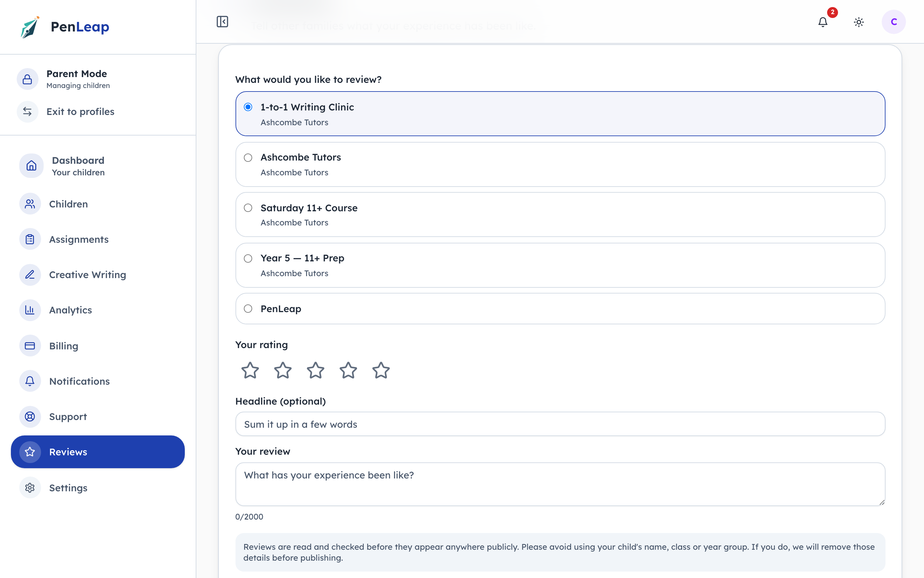Collapse the sidebar panel icon

pos(222,22)
